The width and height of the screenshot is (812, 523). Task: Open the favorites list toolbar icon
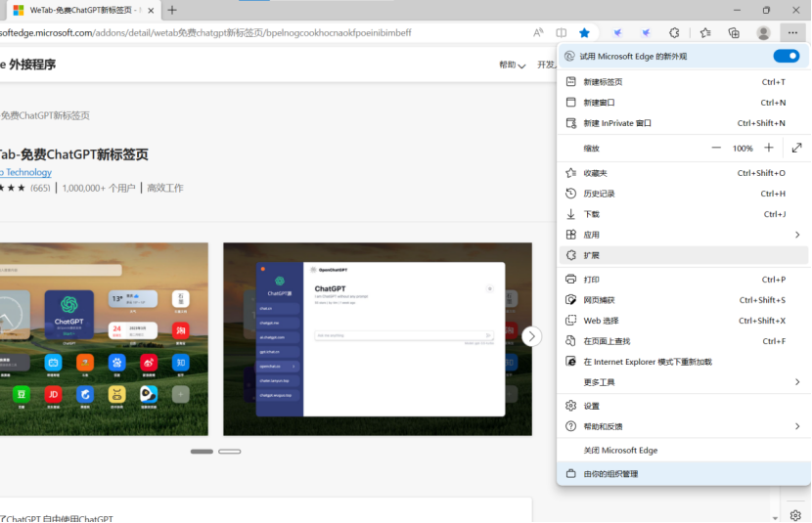pos(705,33)
